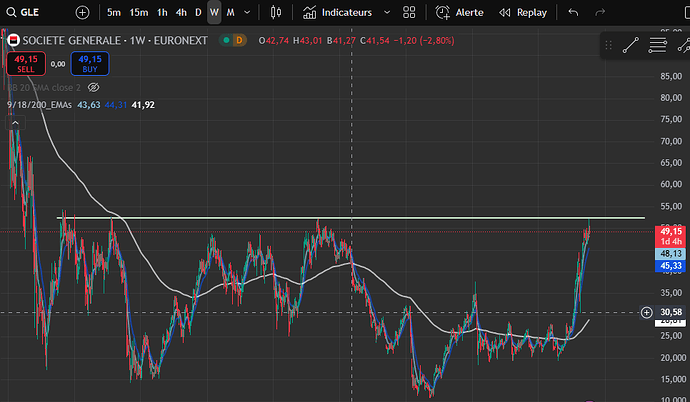Image resolution: width=690 pixels, height=402 pixels.
Task: Select the BB 20 SMA close 2 legend
Action: (44, 88)
